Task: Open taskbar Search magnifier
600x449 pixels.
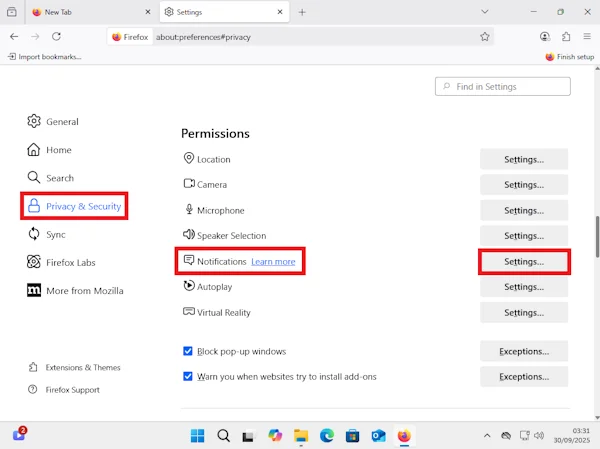Action: pos(223,436)
